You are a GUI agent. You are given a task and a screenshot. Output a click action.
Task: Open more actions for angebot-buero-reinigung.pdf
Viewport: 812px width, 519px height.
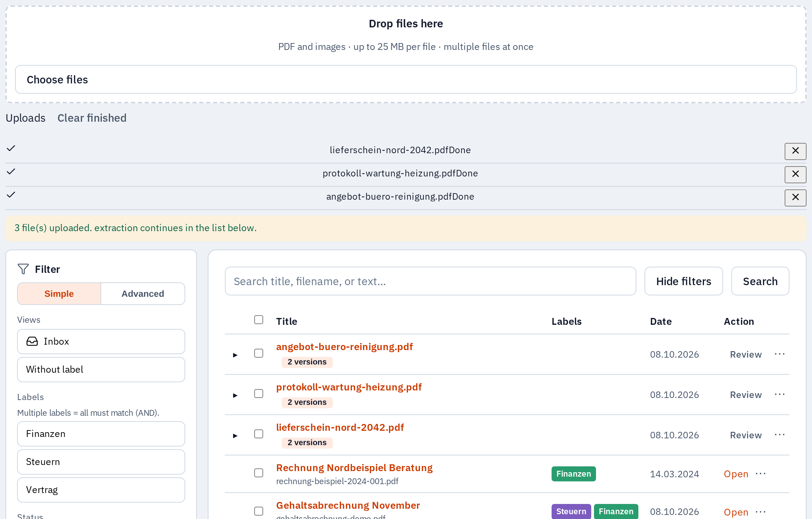[x=780, y=354]
